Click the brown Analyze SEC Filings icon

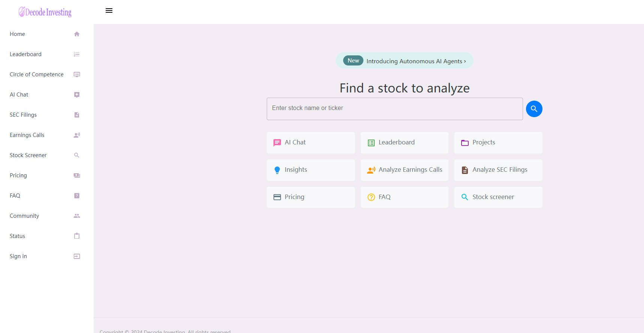(x=465, y=170)
